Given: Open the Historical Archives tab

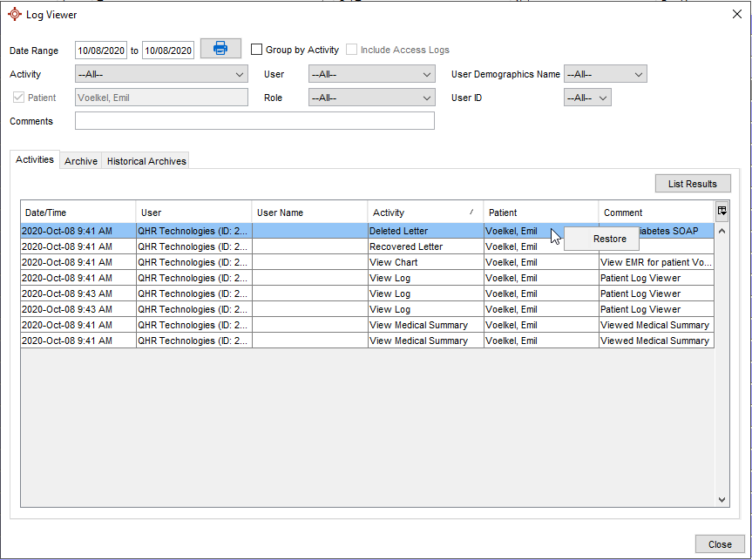Looking at the screenshot, I should 146,161.
